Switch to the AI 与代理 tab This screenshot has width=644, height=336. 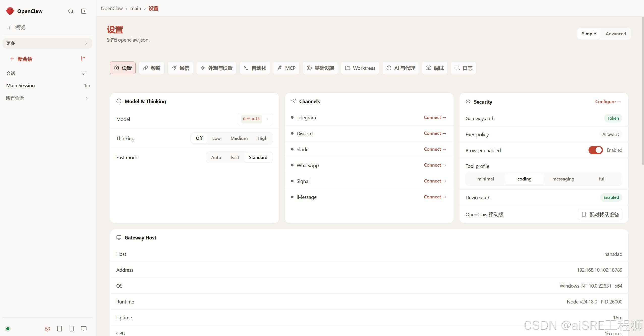point(400,68)
